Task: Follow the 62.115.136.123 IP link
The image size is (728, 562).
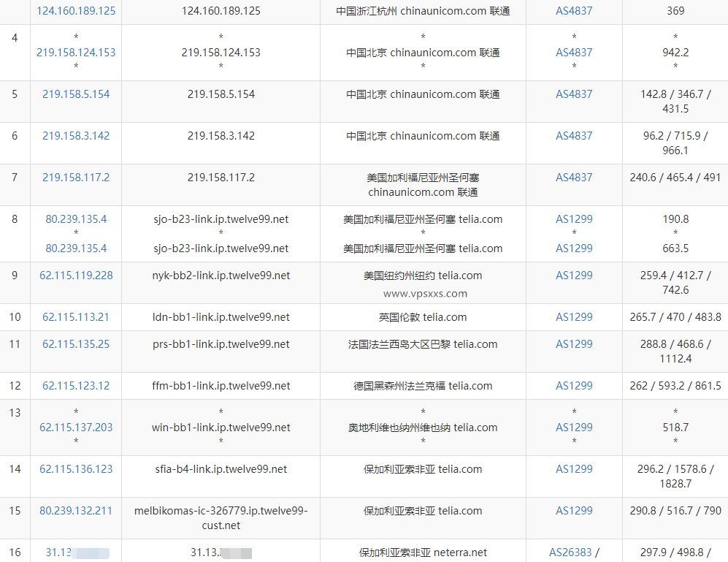Action: 76,469
